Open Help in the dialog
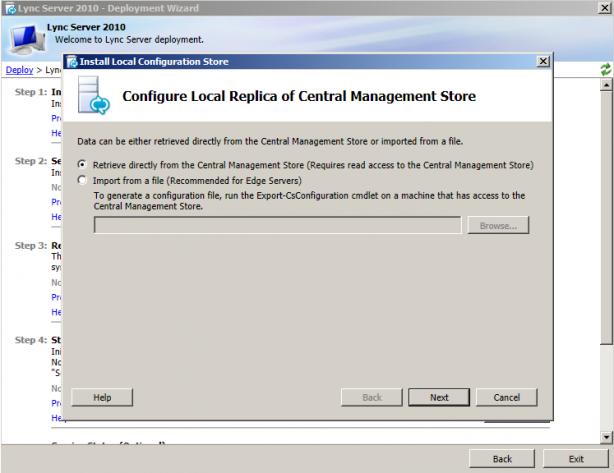Image resolution: width=614 pixels, height=473 pixels. (x=102, y=397)
